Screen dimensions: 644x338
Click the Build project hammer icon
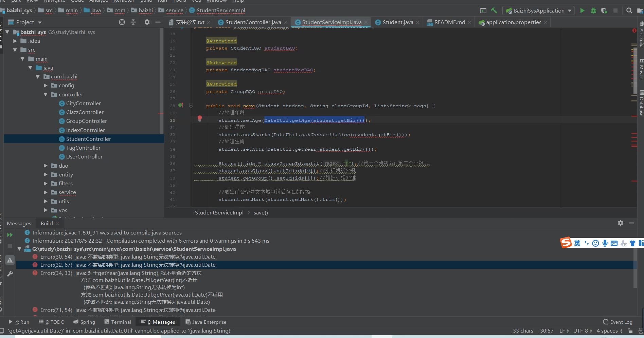coord(494,11)
